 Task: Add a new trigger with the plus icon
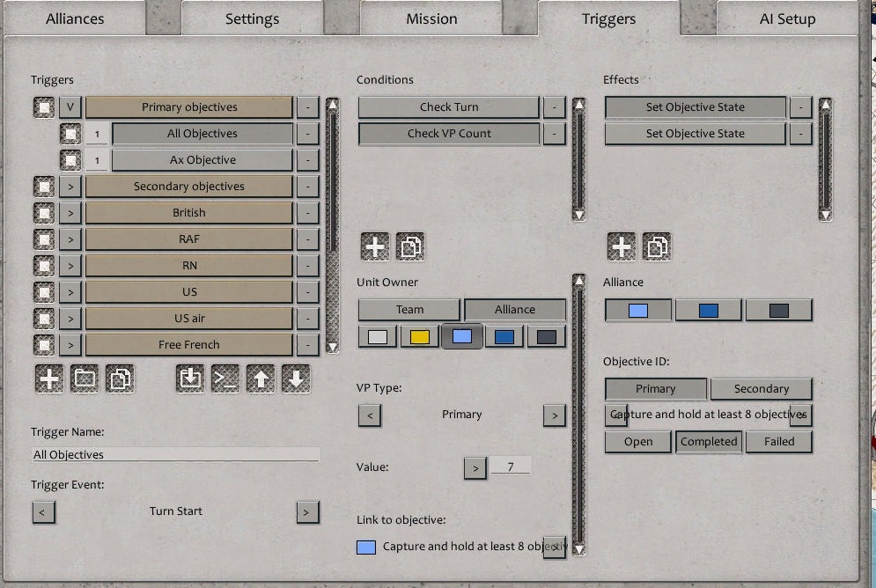tap(50, 379)
